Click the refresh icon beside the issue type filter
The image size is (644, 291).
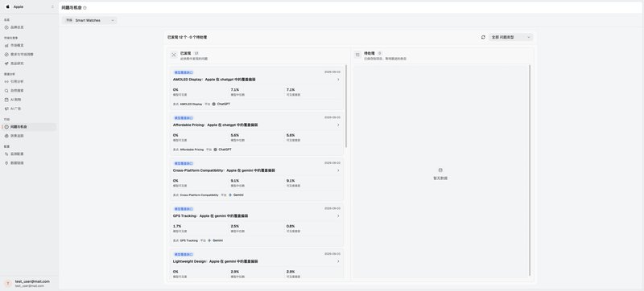click(483, 37)
